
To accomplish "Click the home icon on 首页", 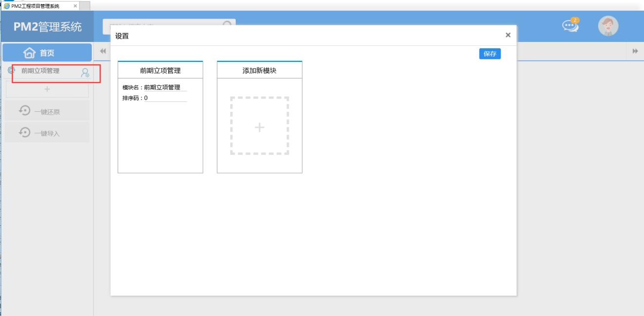I will tap(29, 53).
